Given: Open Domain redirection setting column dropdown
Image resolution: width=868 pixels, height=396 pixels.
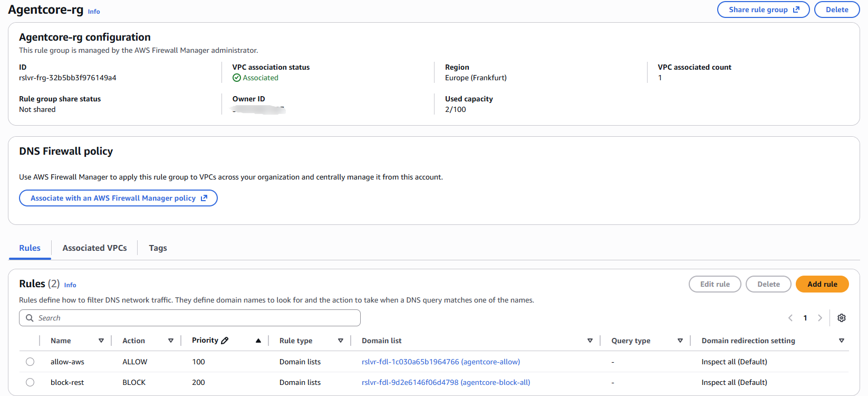Looking at the screenshot, I should click(x=842, y=341).
